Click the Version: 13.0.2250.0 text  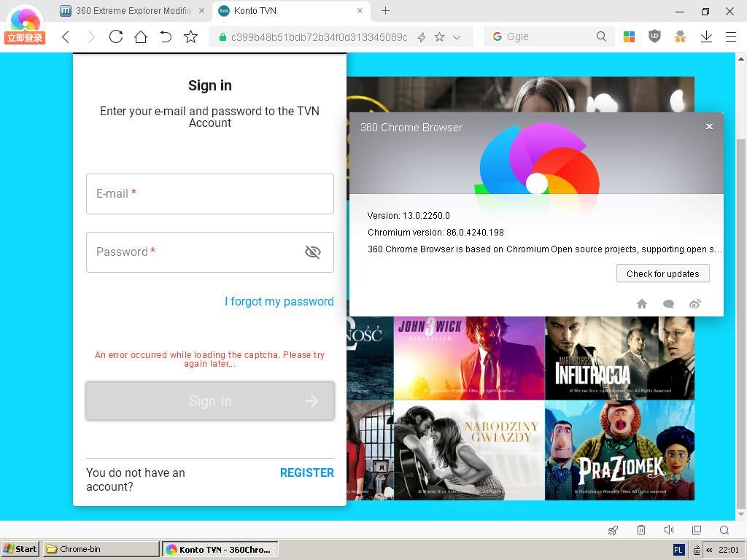point(409,215)
